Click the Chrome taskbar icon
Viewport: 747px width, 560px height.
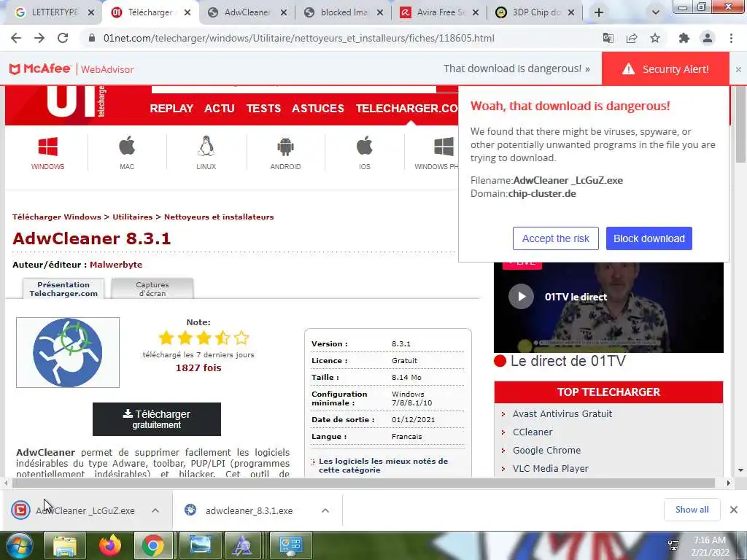click(153, 545)
